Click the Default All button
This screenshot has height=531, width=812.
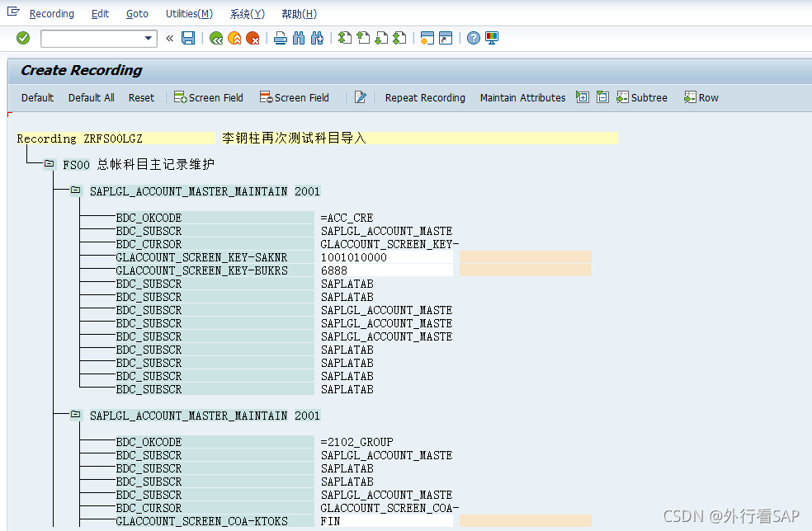click(91, 98)
